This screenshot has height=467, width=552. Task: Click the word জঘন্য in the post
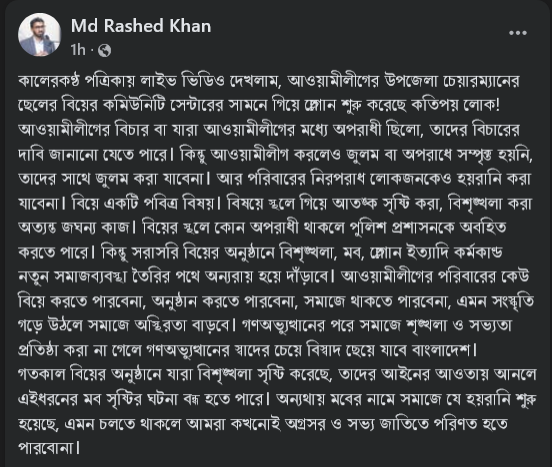(79, 227)
